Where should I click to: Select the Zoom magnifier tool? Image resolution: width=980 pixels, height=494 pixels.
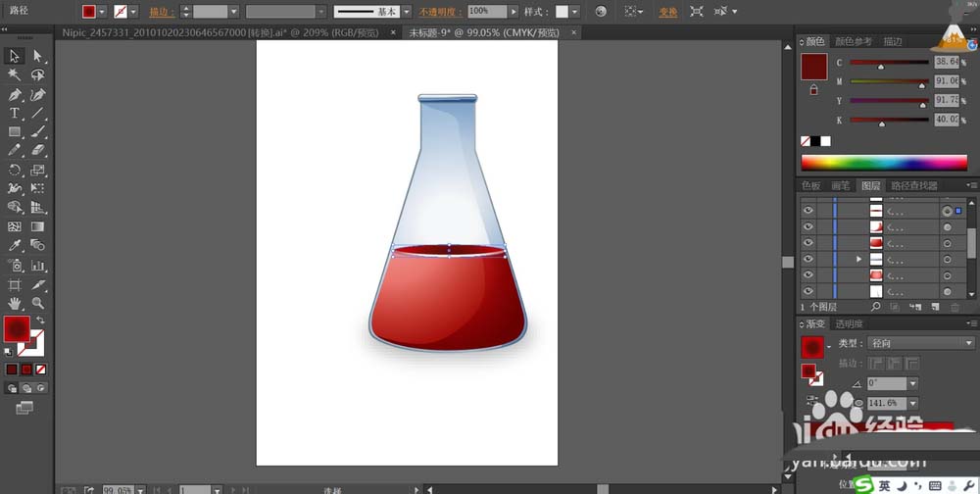pos(37,303)
